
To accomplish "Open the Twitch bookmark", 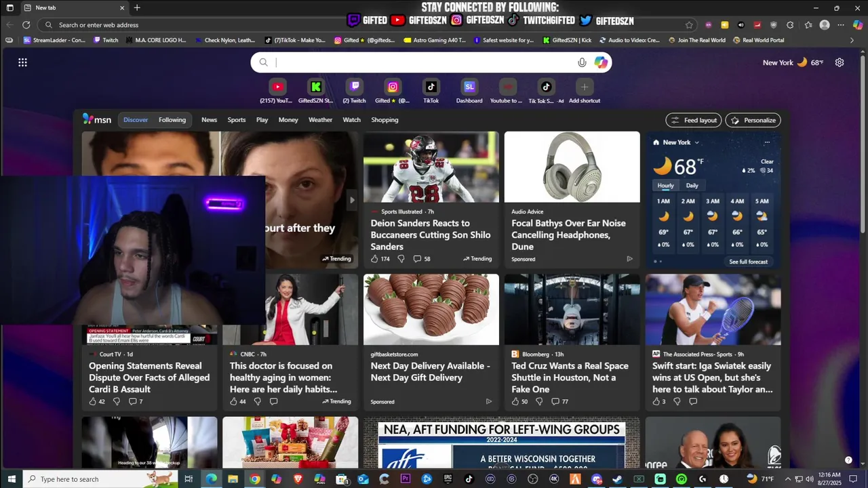I will (105, 40).
